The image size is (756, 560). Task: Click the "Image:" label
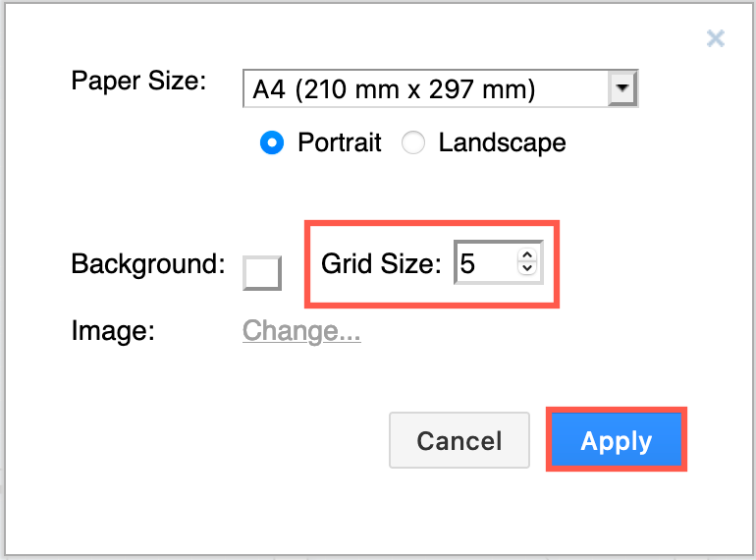tap(114, 331)
